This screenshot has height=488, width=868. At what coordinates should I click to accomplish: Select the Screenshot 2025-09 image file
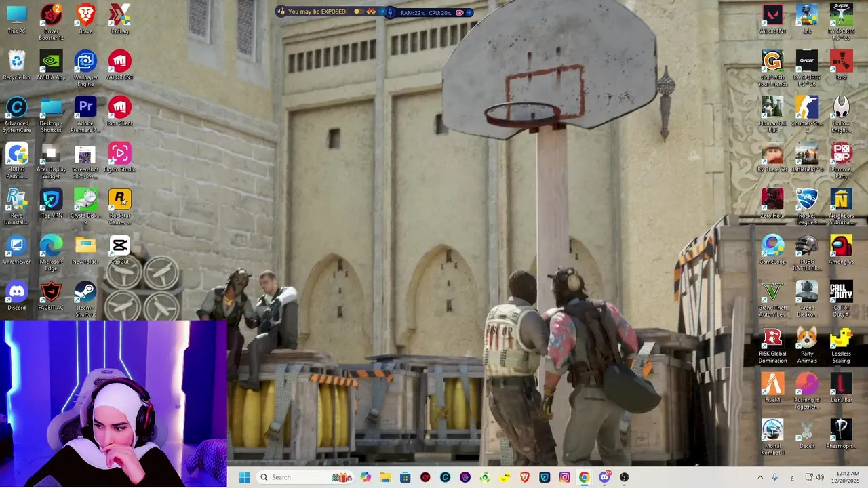coord(85,161)
